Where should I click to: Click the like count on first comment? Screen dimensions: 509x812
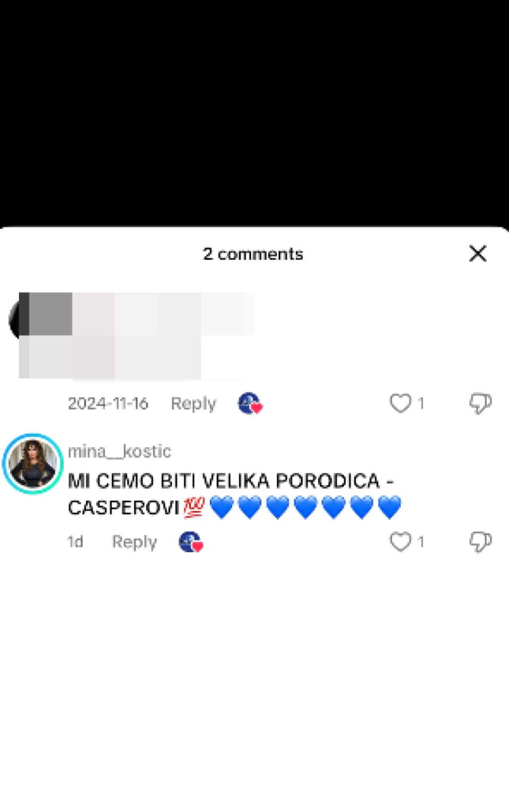click(421, 403)
